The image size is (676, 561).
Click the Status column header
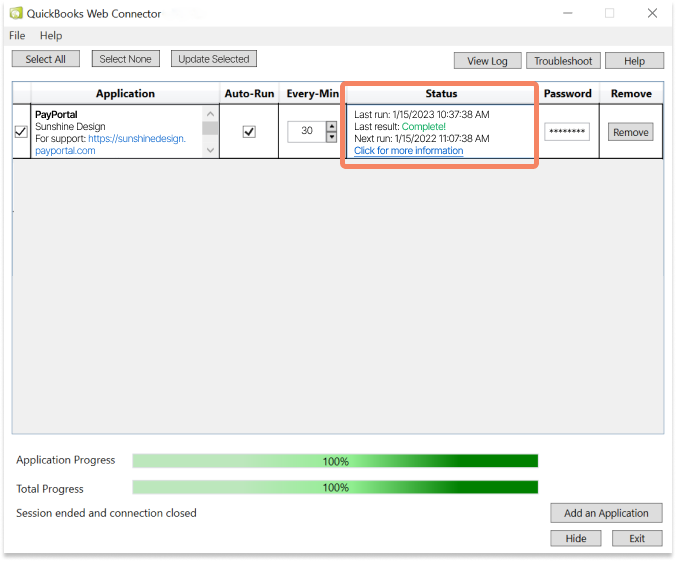click(441, 94)
